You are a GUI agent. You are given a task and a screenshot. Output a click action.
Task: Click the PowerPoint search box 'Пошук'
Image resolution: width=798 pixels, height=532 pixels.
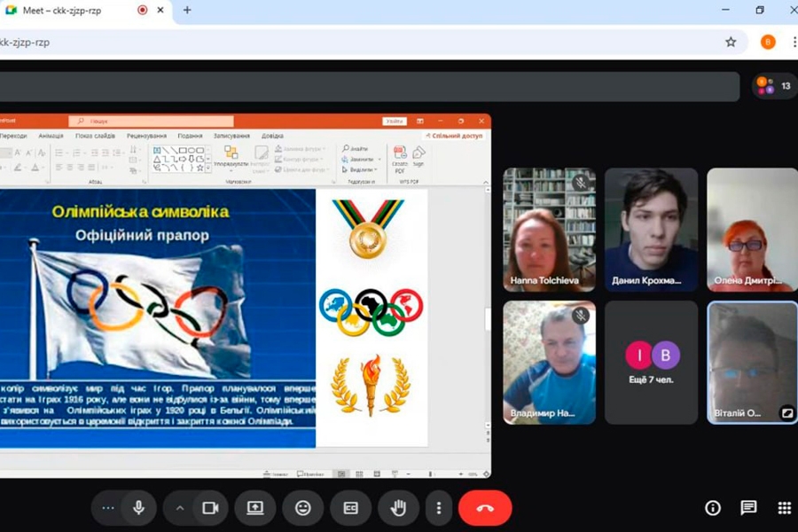151,121
